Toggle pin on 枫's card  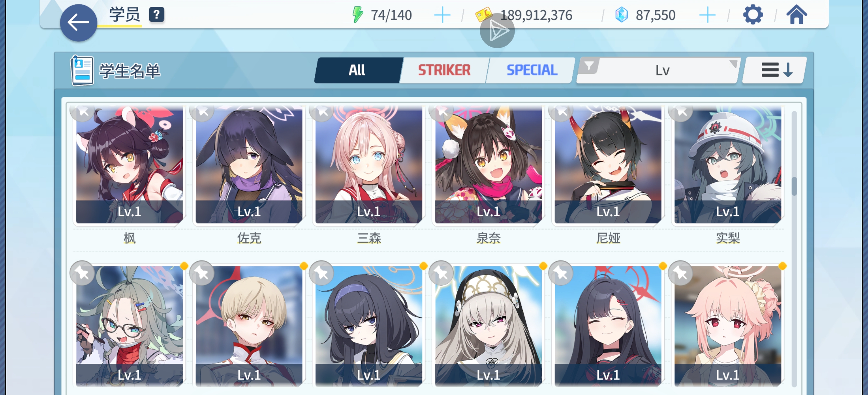click(82, 112)
